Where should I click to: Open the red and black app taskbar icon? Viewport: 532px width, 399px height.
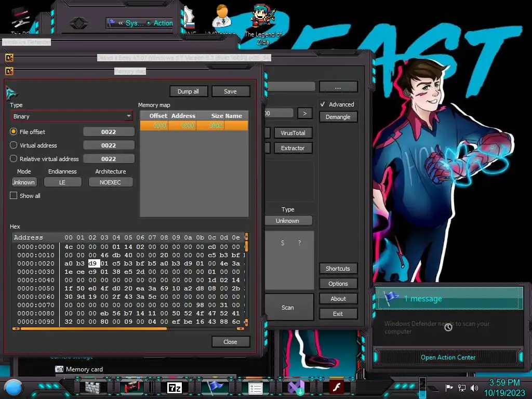pyautogui.click(x=132, y=388)
